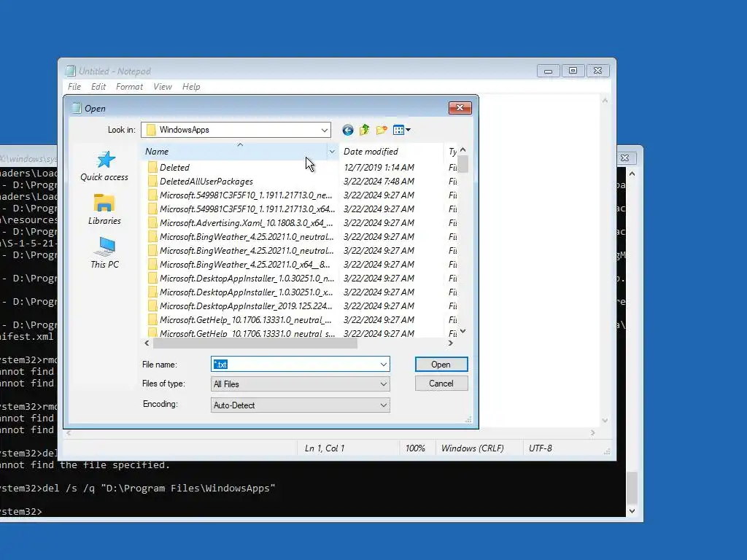This screenshot has width=747, height=560.
Task: Close the Open dialog with the red X
Action: pos(460,108)
